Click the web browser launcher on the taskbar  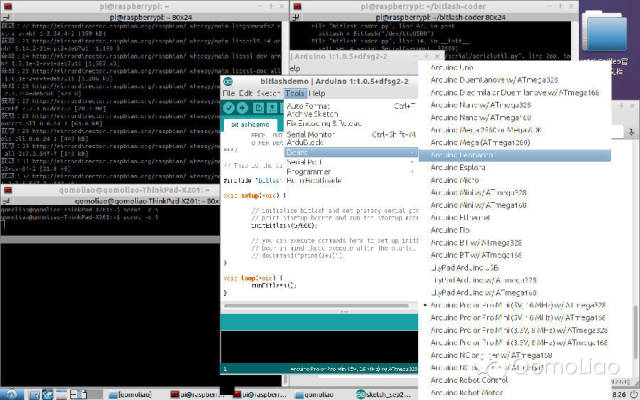tap(48, 394)
